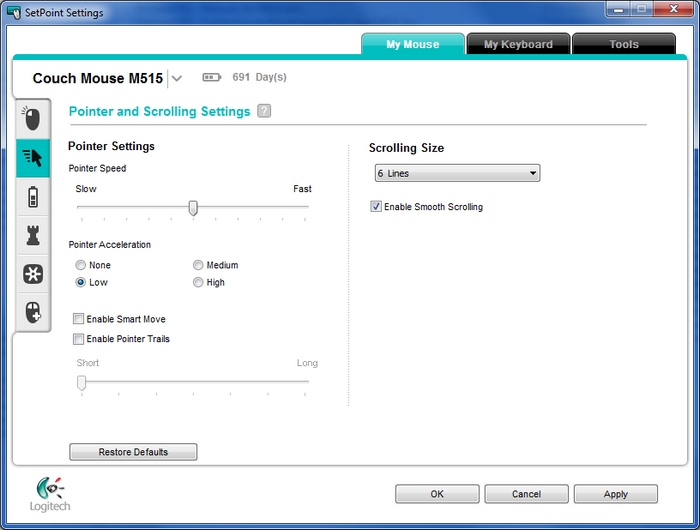Click the Couch Mouse M515 device name
The image size is (700, 530).
point(98,78)
